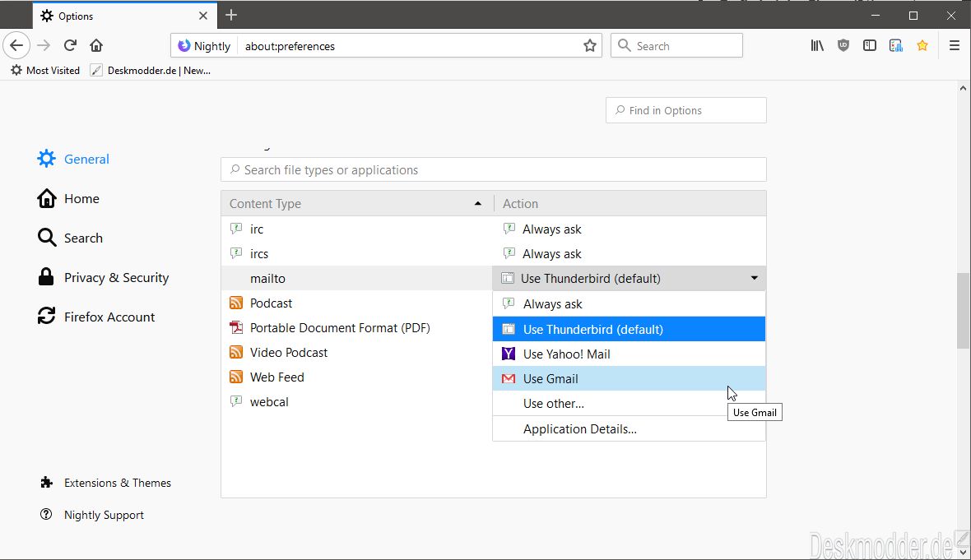
Task: Sort by Content Type column header
Action: 357,204
